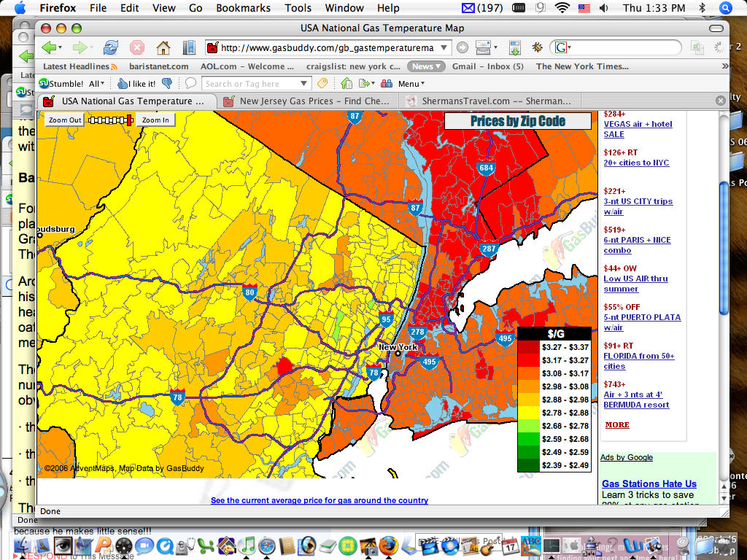The image size is (747, 560).
Task: Click the MORE travel deals link
Action: (x=617, y=425)
